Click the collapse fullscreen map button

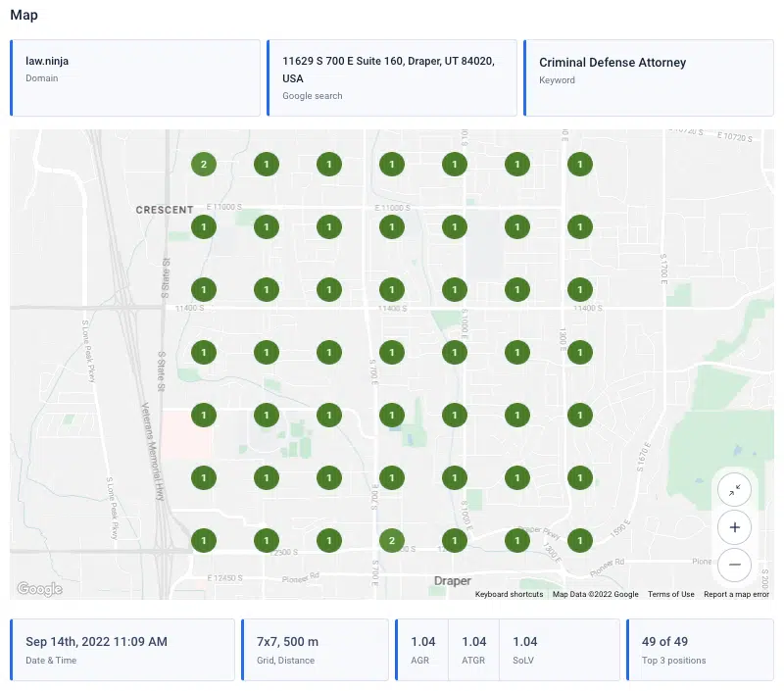pos(734,490)
